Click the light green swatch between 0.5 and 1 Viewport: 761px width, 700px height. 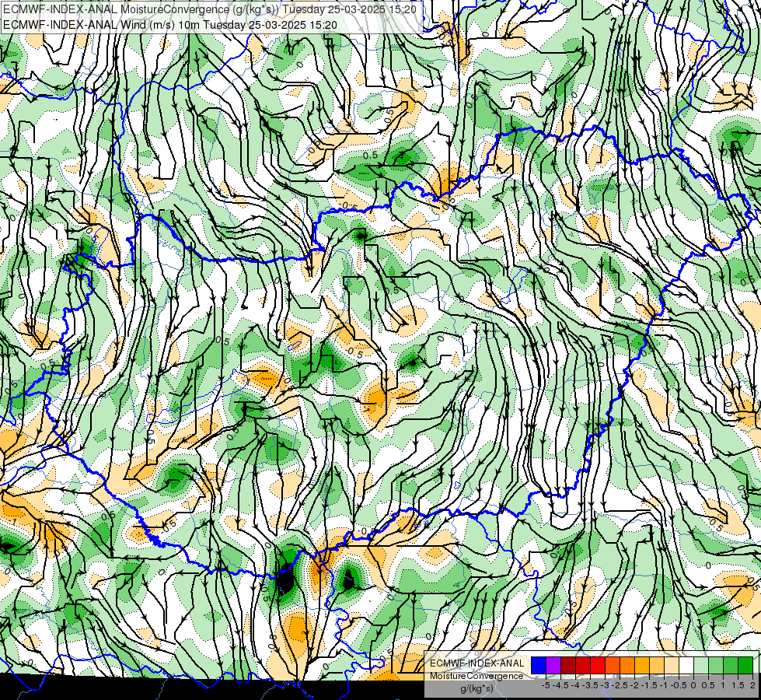tap(716, 666)
